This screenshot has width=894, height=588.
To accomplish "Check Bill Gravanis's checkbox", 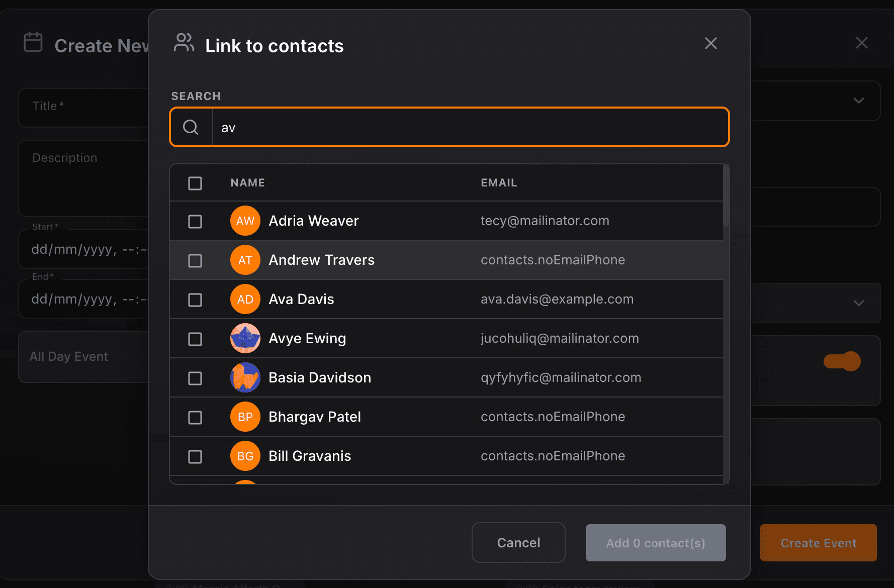I will pyautogui.click(x=195, y=456).
